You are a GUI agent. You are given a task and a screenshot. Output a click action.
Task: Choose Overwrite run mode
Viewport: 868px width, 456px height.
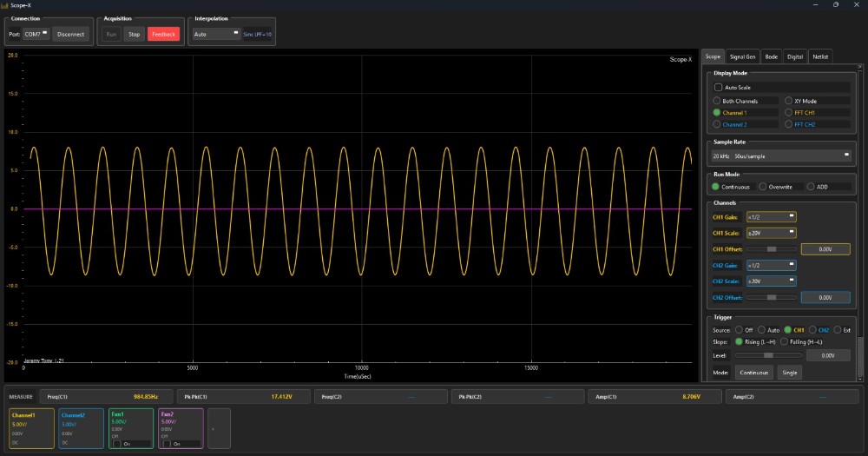point(763,187)
